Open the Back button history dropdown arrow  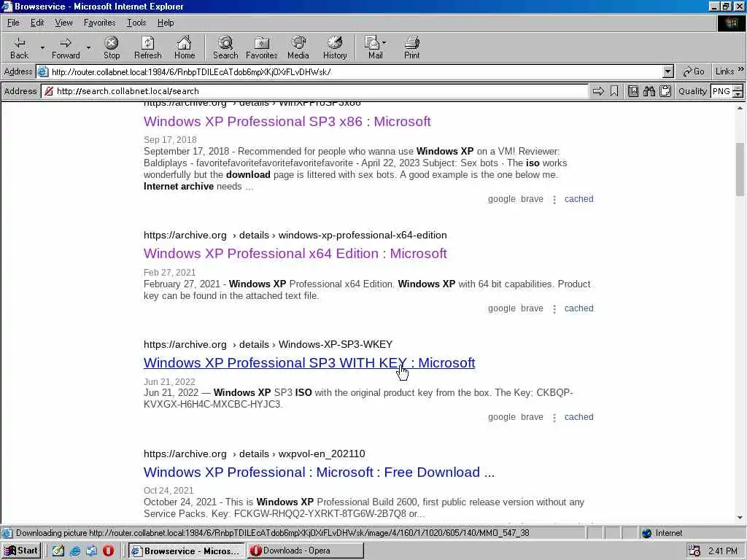42,47
